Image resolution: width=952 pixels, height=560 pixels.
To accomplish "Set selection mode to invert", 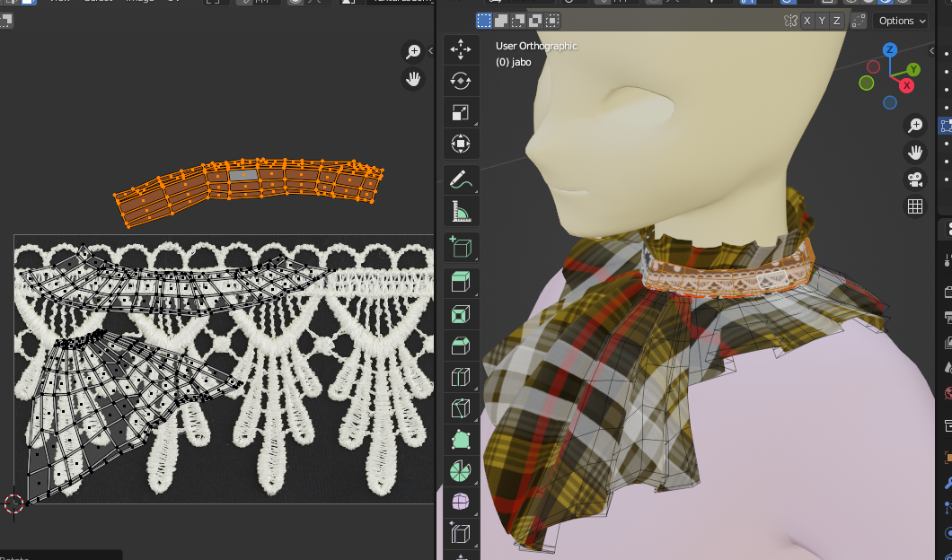I will 535,21.
